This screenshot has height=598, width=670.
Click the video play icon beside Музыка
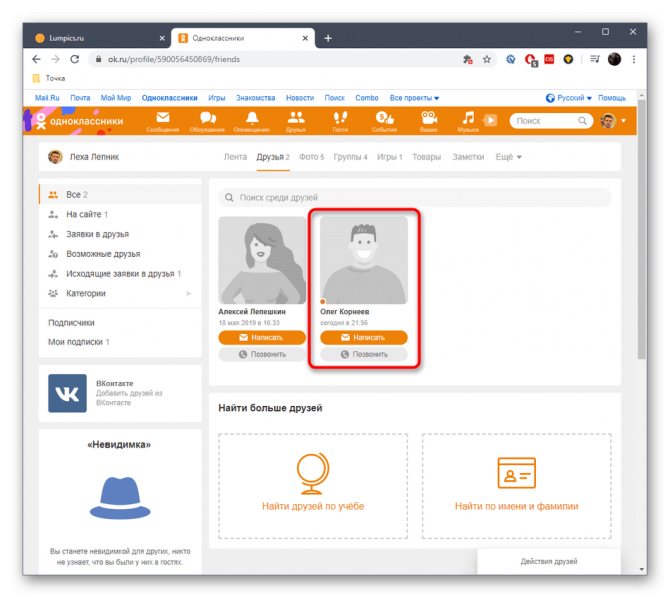(491, 120)
